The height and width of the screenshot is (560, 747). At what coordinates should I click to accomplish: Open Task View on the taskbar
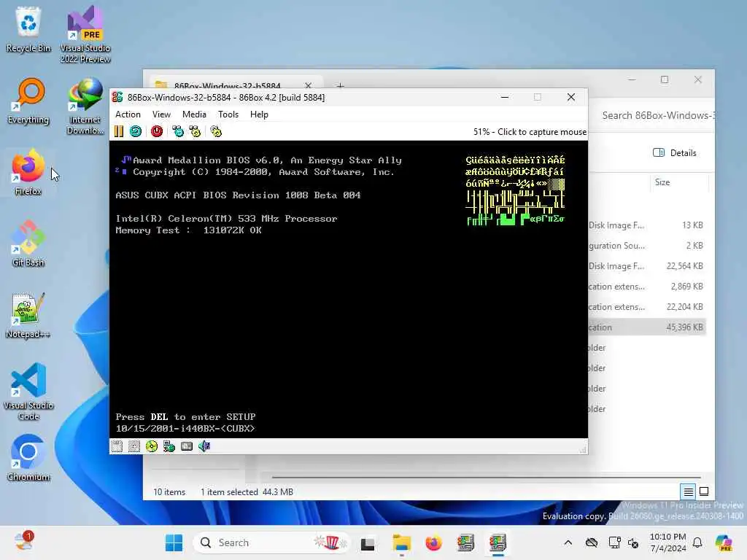coord(368,542)
